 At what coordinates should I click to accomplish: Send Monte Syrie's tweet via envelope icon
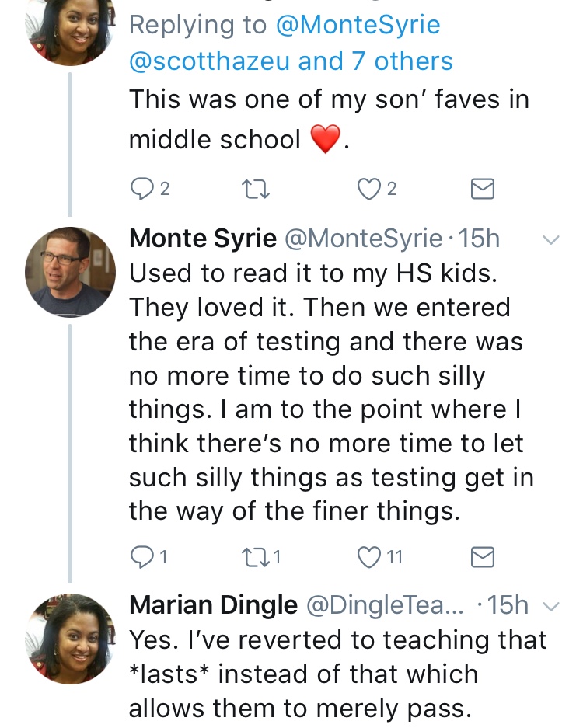pos(483,556)
